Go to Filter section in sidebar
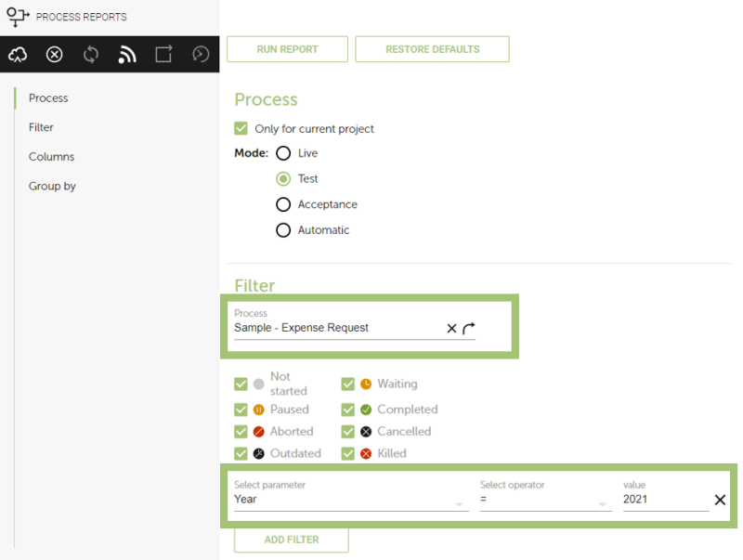This screenshot has width=743, height=560. (x=41, y=127)
